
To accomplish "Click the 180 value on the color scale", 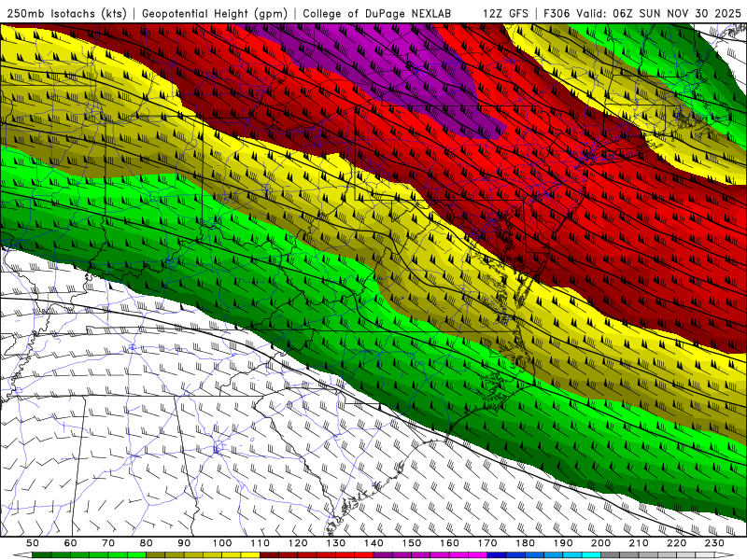I will 525,543.
